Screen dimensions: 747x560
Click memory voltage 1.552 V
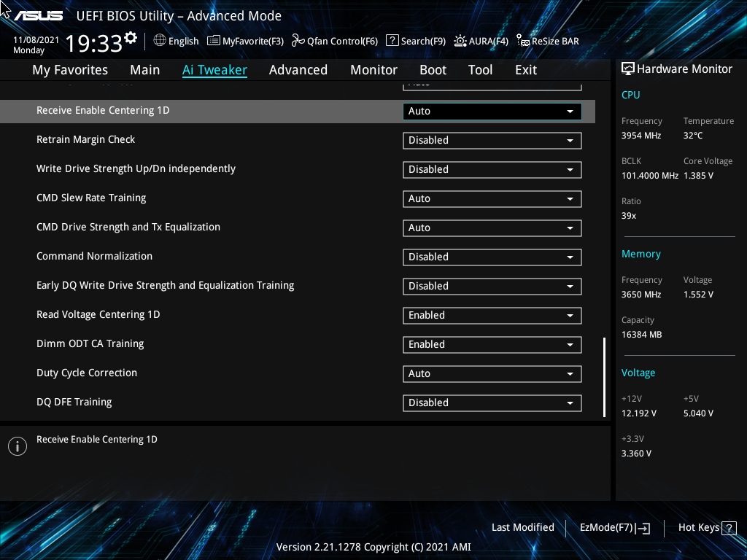[x=698, y=295]
